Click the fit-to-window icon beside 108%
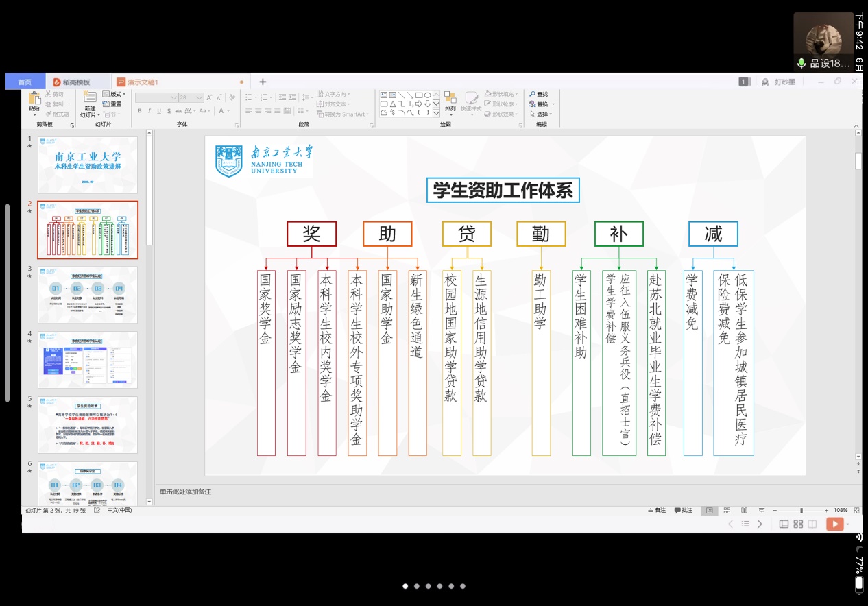This screenshot has width=868, height=606. coord(855,510)
